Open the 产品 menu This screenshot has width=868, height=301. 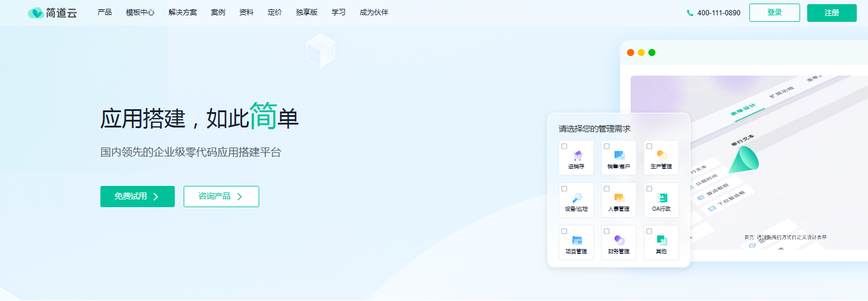coord(105,12)
